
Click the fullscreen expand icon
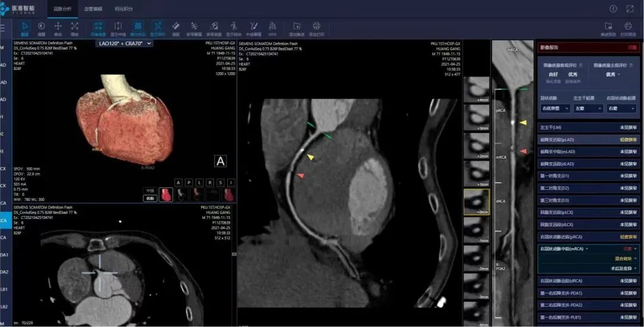point(630,8)
